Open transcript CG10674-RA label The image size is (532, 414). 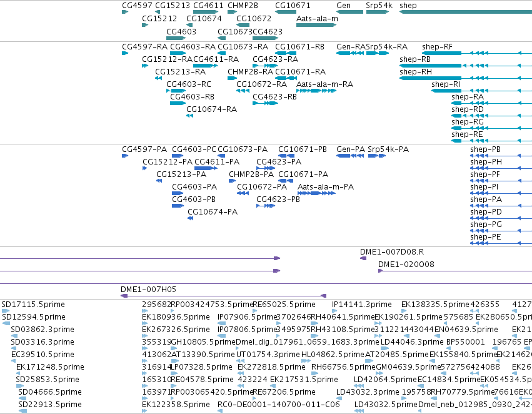pyautogui.click(x=211, y=109)
